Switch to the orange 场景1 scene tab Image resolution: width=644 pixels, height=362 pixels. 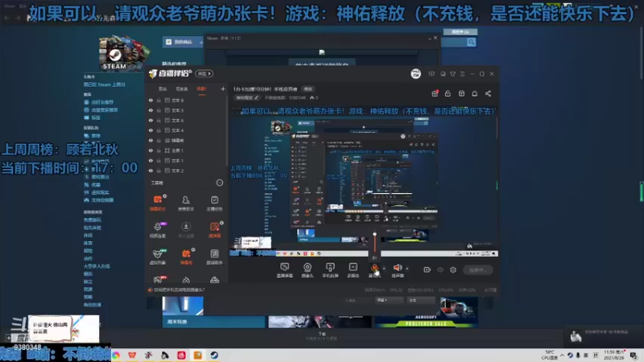pos(202,88)
